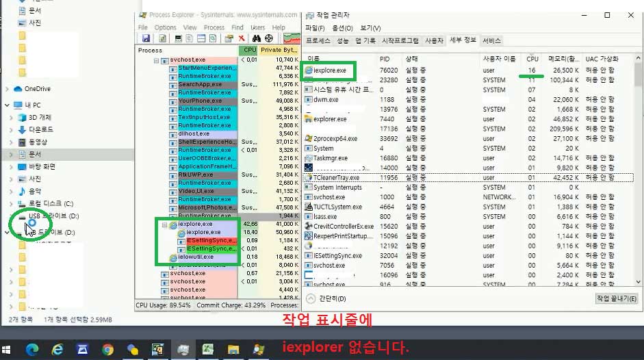Open the View menu in Process Explorer
Image resolution: width=644 pixels, height=360 pixels.
point(190,27)
